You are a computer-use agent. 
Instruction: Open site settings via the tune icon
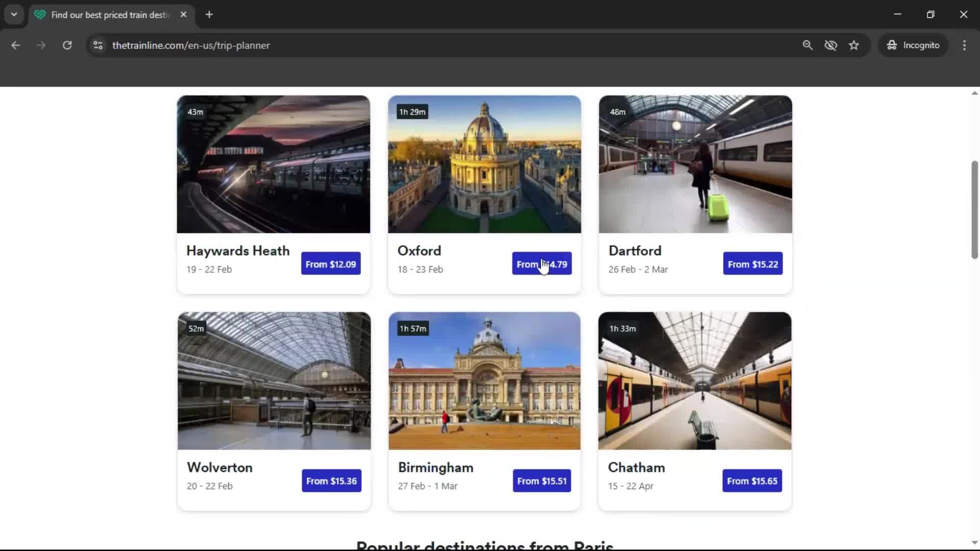[97, 45]
